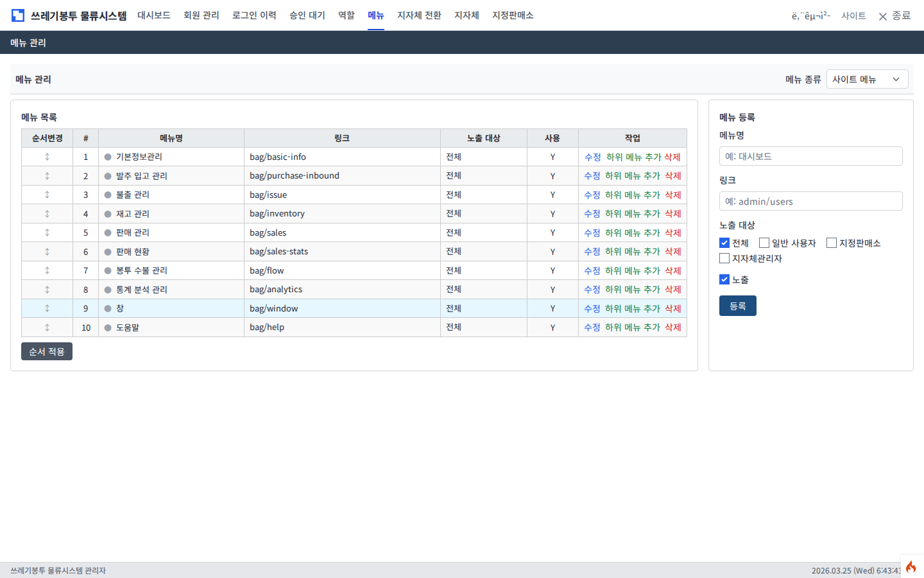This screenshot has width=924, height=578.
Task: Click 하위 메뉴 추가 for 판매 관리 row
Action: pos(632,233)
